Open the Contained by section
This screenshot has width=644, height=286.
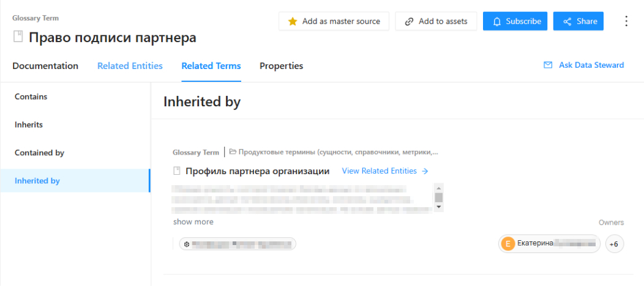point(40,153)
